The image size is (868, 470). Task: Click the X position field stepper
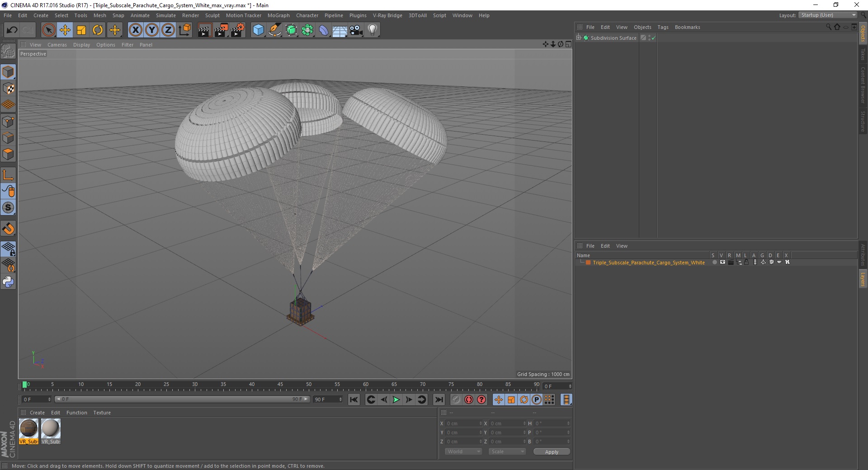tap(480, 423)
